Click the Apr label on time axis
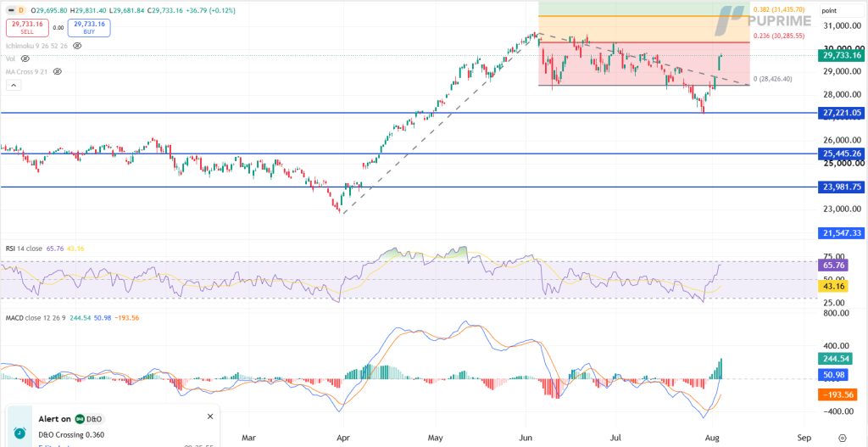The image size is (868, 447). pos(342,437)
